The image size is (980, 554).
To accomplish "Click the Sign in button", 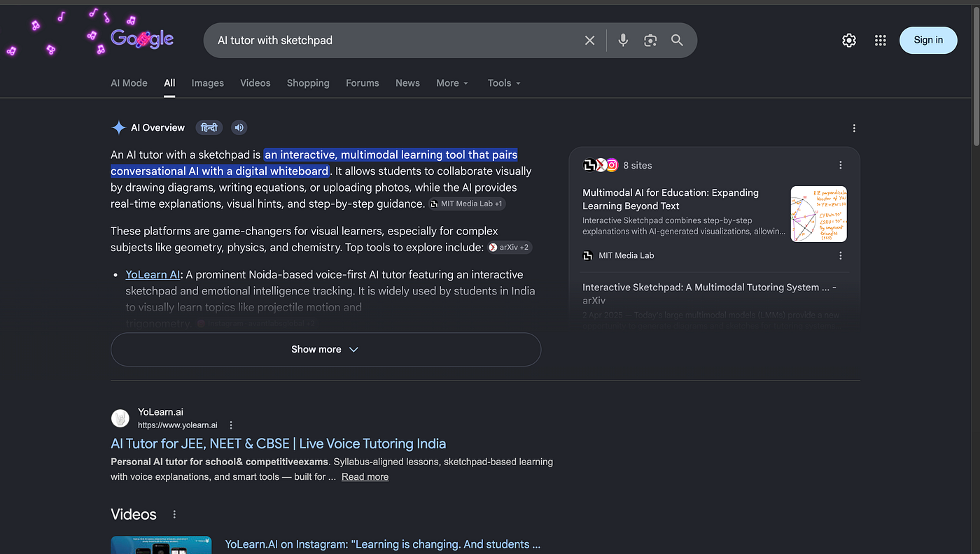I will click(928, 40).
